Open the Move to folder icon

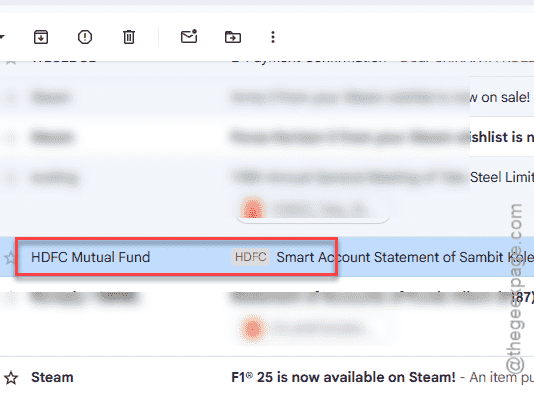(233, 37)
